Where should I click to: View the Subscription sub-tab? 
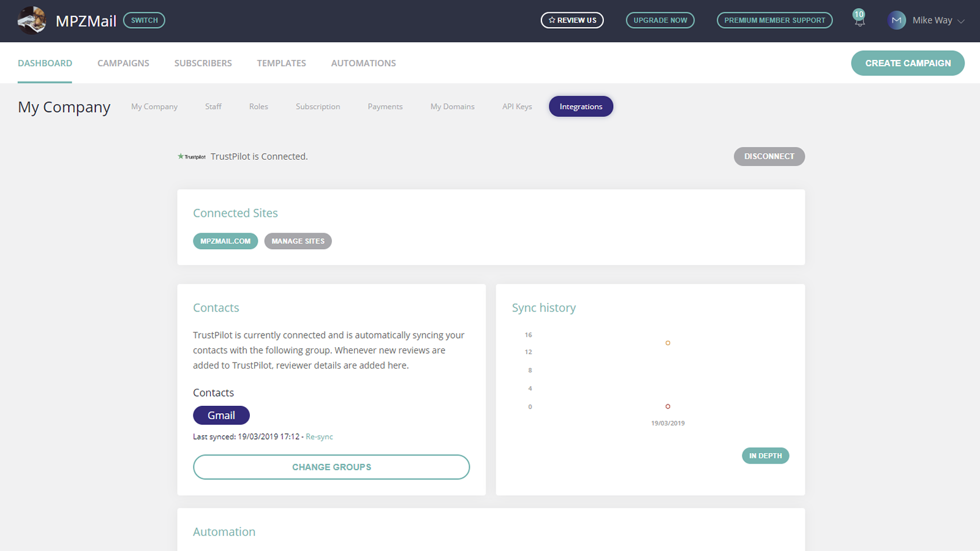coord(318,107)
